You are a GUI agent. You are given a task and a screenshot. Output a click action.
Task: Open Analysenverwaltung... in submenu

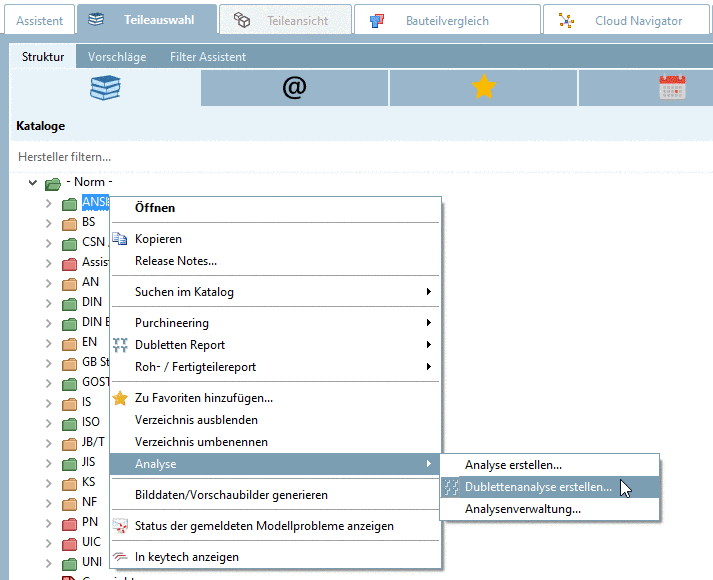[x=549, y=509]
